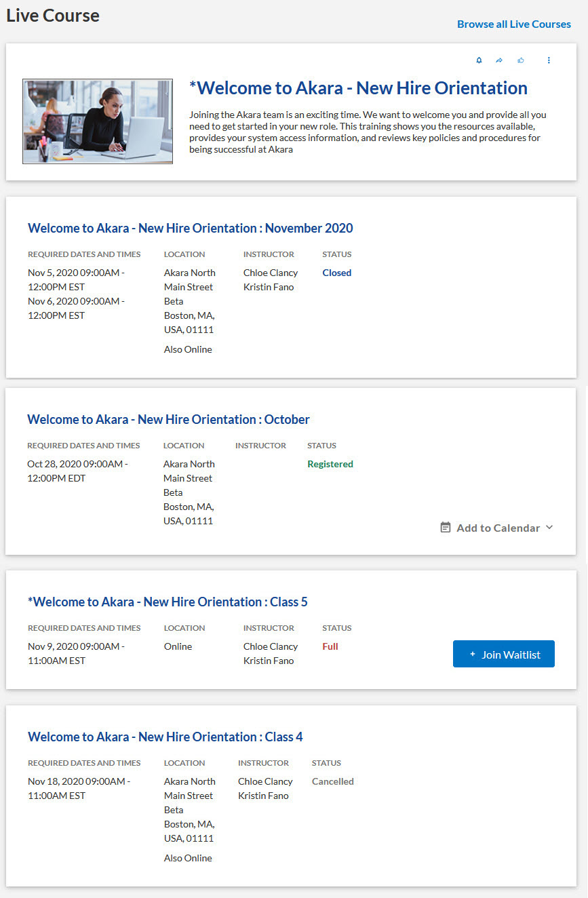Image resolution: width=588 pixels, height=898 pixels.
Task: Like the course with the thumbs-up icon
Action: pos(521,60)
